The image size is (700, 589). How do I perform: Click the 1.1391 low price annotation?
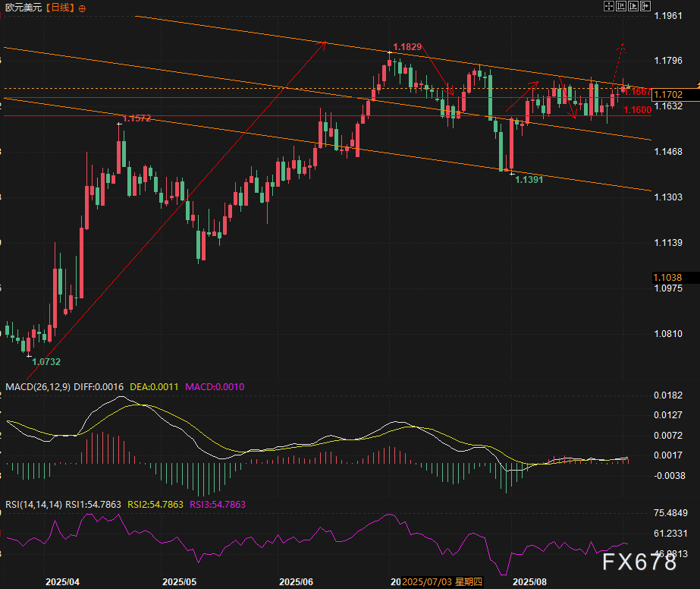pos(529,179)
